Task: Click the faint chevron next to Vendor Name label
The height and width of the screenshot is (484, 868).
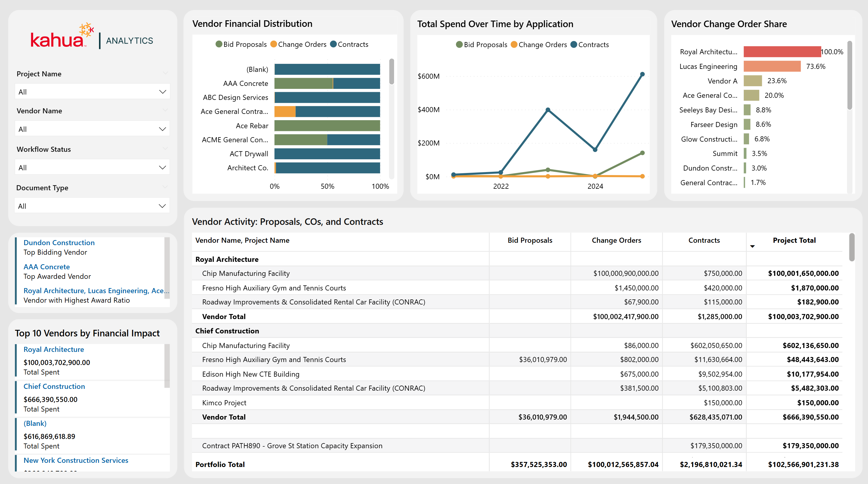Action: pyautogui.click(x=165, y=110)
